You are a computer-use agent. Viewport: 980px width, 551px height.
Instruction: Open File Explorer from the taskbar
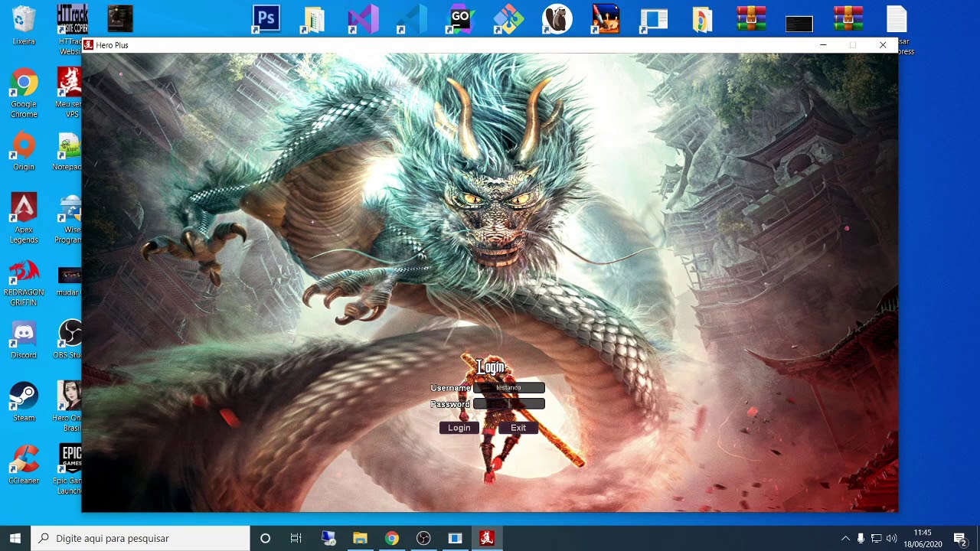(x=360, y=538)
